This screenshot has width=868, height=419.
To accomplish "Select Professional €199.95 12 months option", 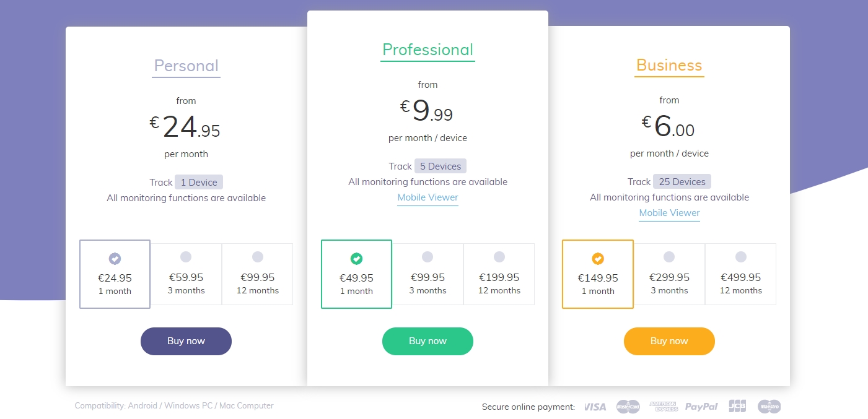I will [x=499, y=274].
